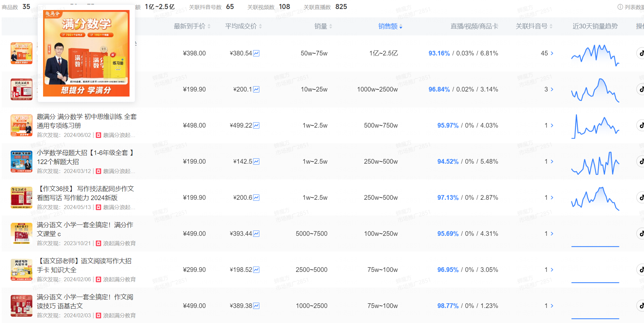This screenshot has width=644, height=323.
Task: Click chart icon next to ¥393.44
Action: click(256, 234)
